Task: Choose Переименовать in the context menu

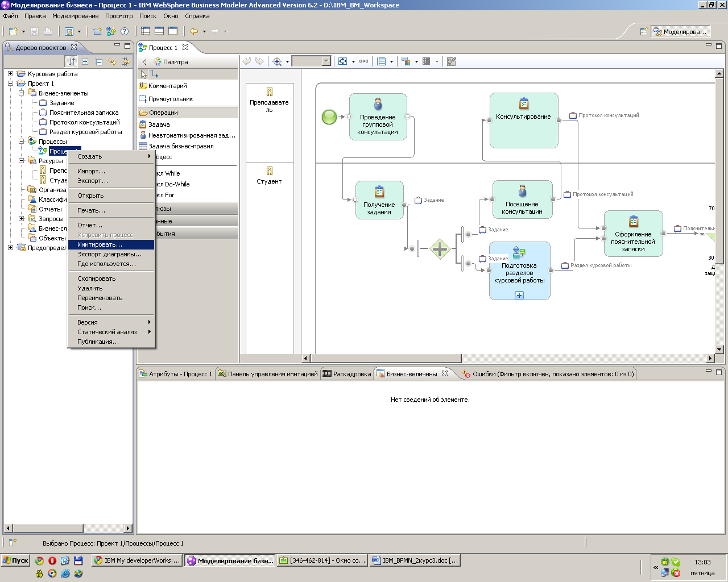Action: click(111, 298)
